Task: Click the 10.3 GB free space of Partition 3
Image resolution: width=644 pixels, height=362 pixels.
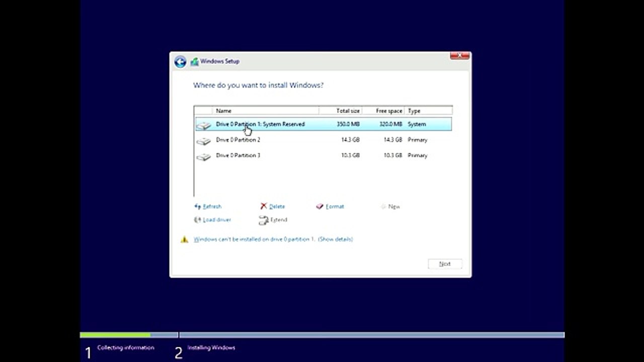Action: 392,155
